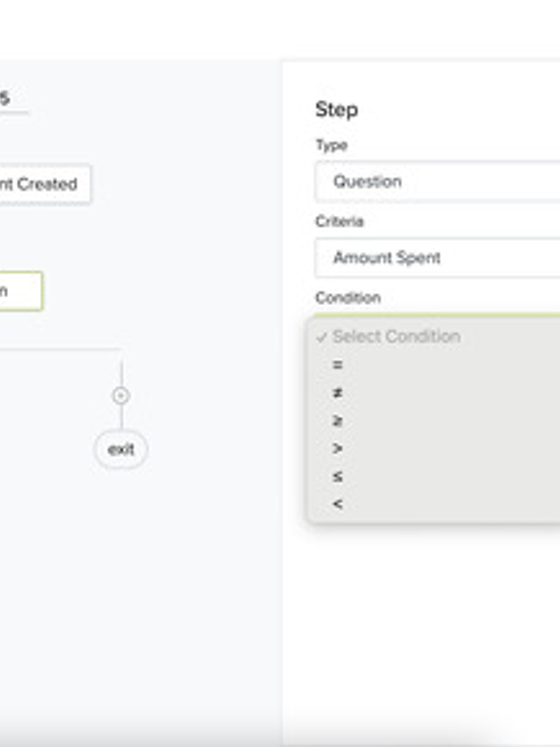The height and width of the screenshot is (747, 560).
Task: Click the Type field label
Action: coord(331,145)
